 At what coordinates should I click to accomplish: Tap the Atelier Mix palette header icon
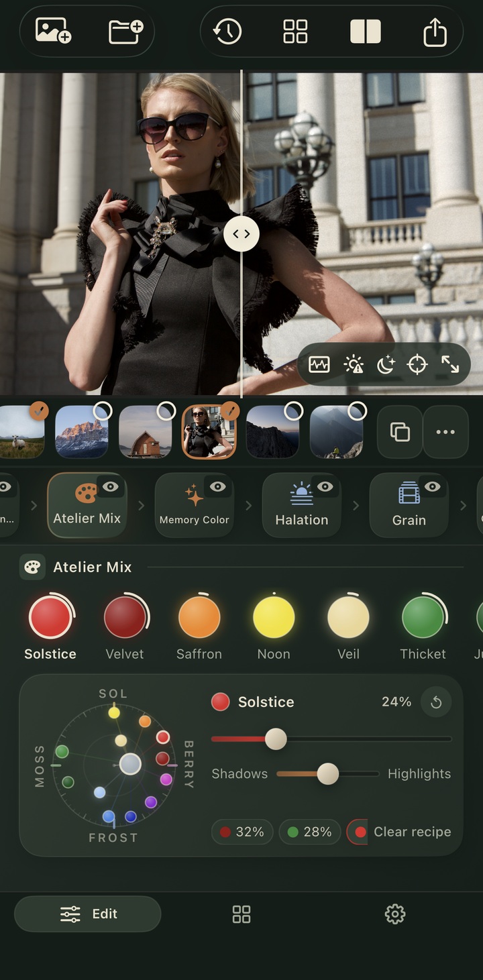point(32,567)
